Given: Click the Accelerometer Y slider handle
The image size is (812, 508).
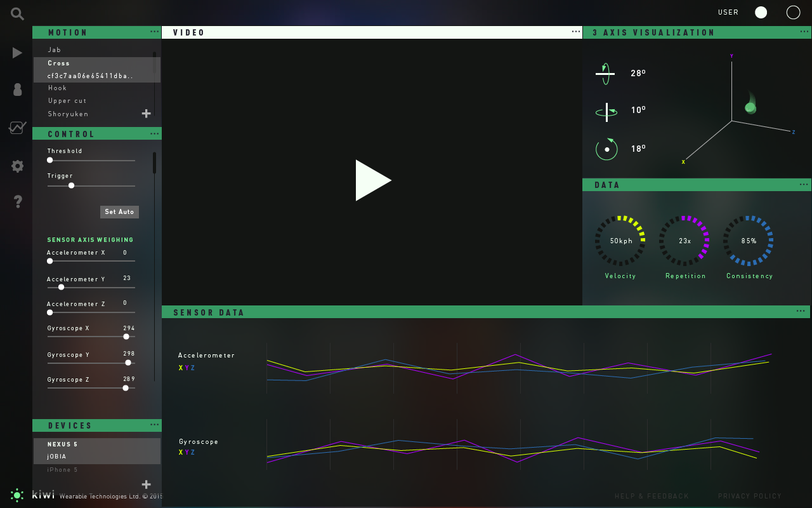Looking at the screenshot, I should pyautogui.click(x=61, y=287).
